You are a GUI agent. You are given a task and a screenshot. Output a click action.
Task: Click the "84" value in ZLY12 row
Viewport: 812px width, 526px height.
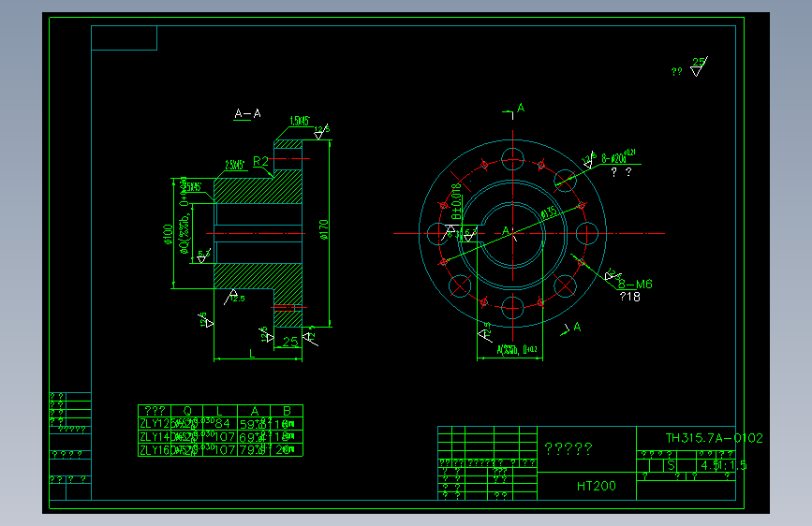[x=222, y=423]
